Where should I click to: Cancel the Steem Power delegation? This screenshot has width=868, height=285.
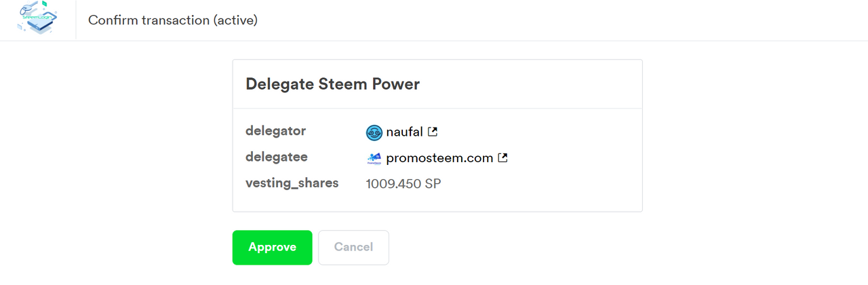click(x=353, y=248)
